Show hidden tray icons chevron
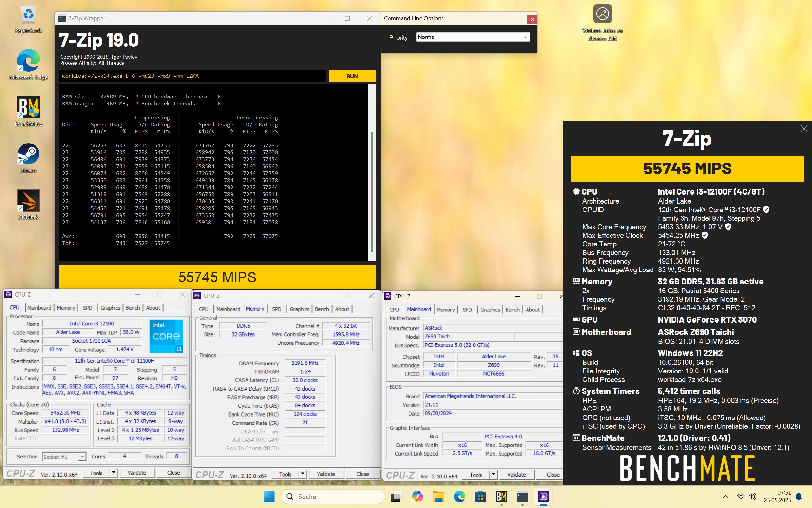Screen dimensions: 812x508 725,497
